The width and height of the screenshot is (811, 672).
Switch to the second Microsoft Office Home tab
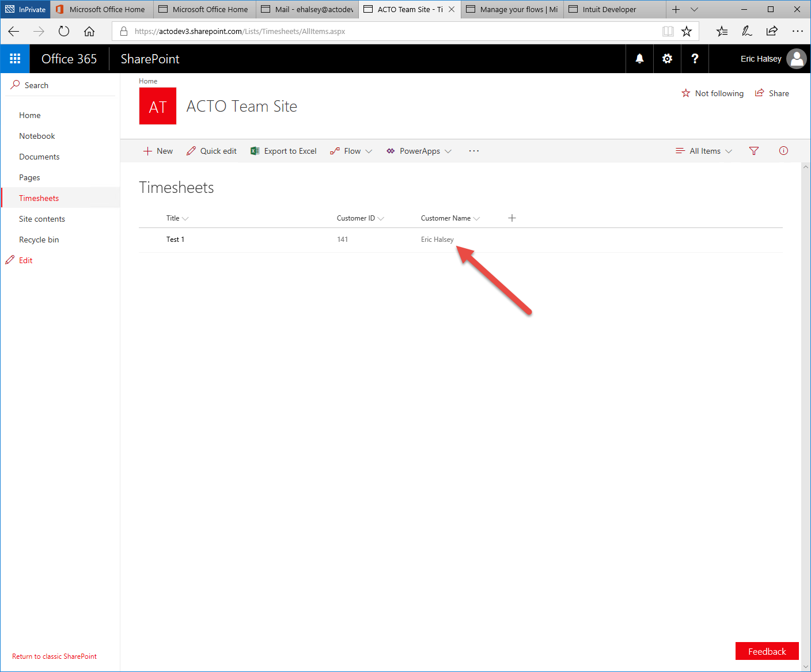(x=205, y=9)
